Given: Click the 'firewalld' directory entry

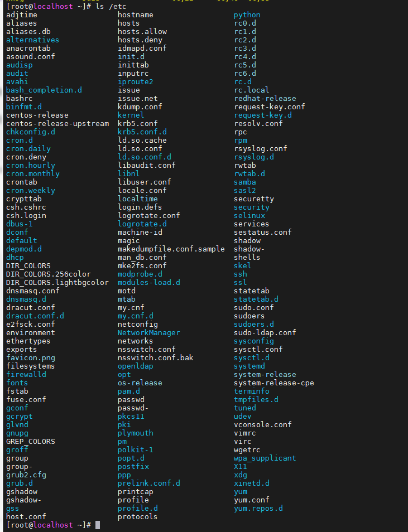Looking at the screenshot, I should click(x=26, y=375).
